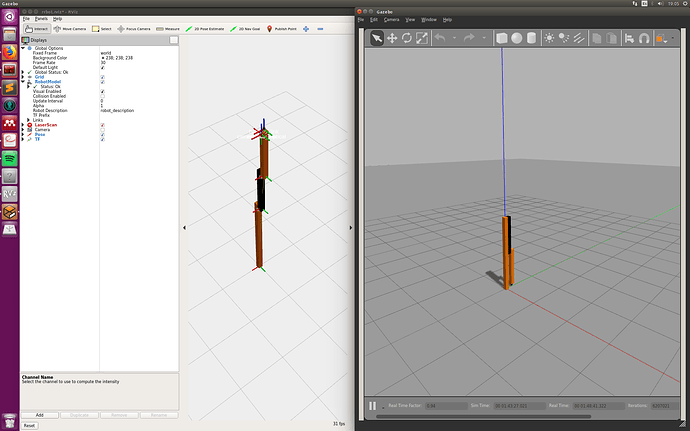Add a directional light in Gazebo
Image resolution: width=690 pixels, height=431 pixels.
coord(579,38)
